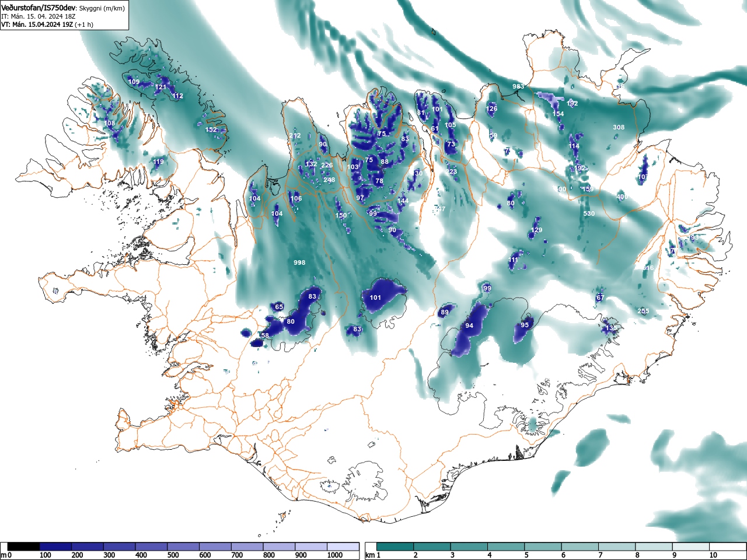Click the '5' tick on the km legend
This screenshot has height=560, width=747.
[x=526, y=555]
